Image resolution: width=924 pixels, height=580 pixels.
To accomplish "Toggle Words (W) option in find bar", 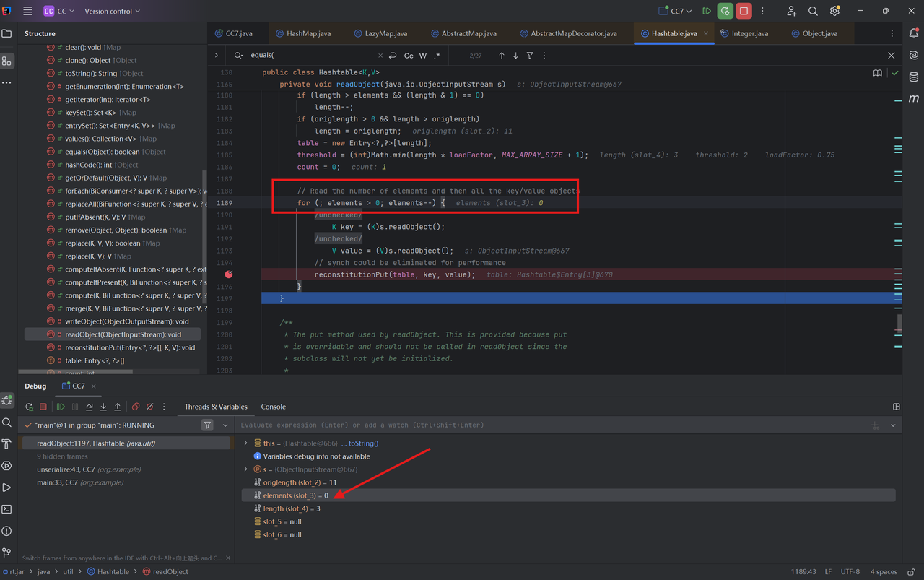I will tap(423, 56).
